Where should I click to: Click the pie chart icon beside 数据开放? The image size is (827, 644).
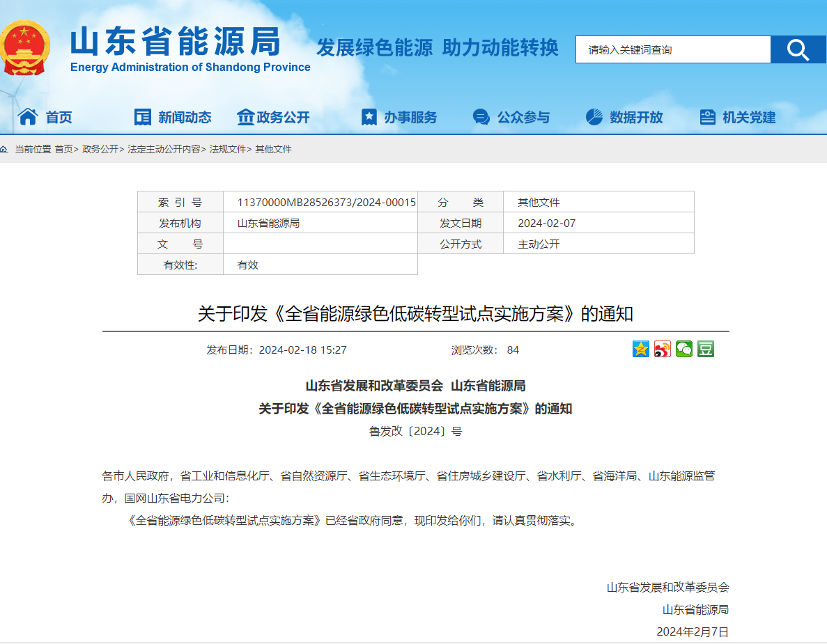click(x=594, y=117)
